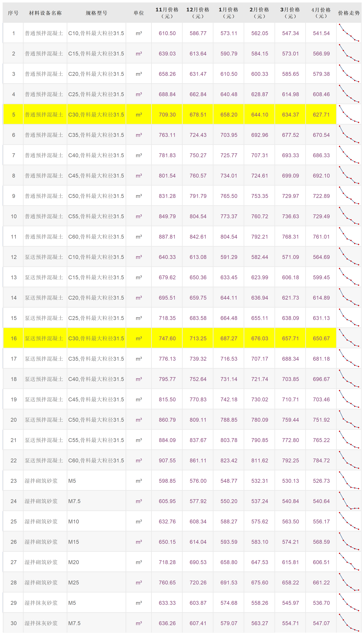
Task: Click the trend sparkline in row 11 C60
Action: coord(349,236)
